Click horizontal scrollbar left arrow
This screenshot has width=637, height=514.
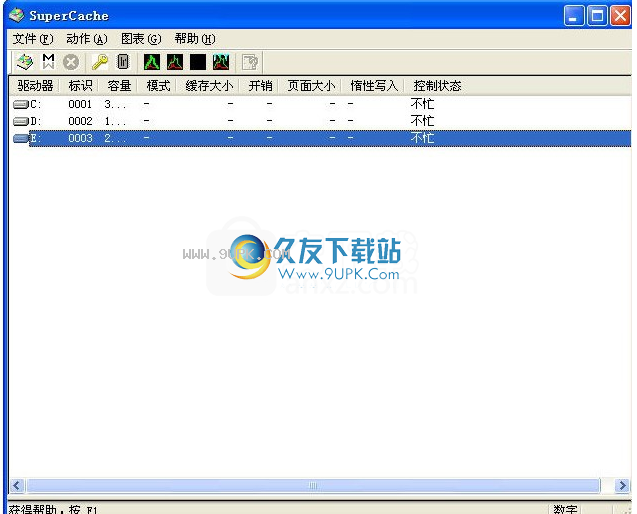pyautogui.click(x=17, y=485)
